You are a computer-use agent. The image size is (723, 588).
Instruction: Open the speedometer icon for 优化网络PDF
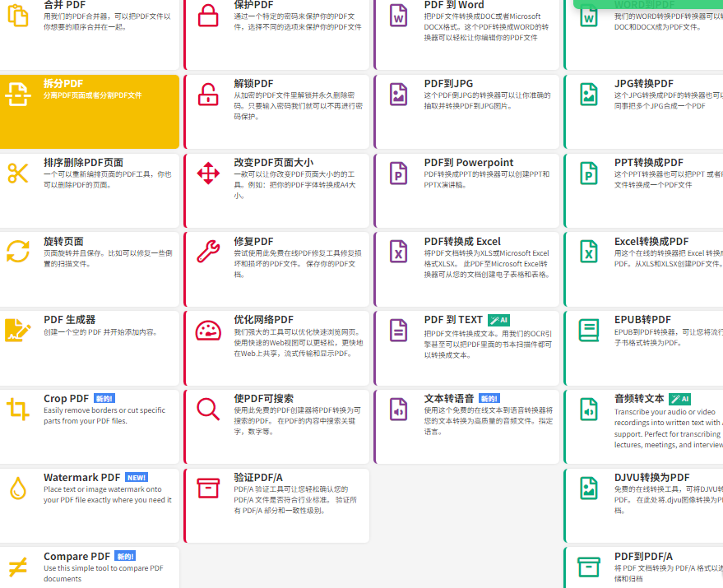(208, 331)
